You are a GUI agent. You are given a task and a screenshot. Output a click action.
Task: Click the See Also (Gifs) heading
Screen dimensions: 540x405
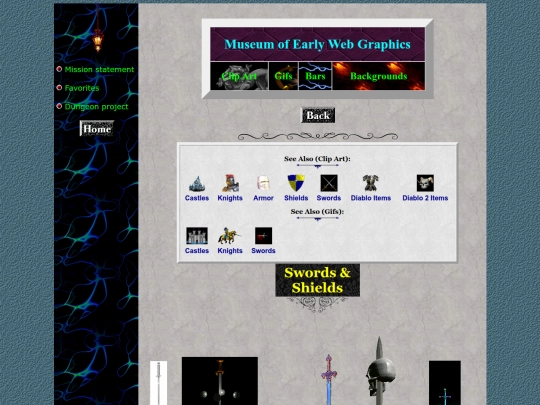click(x=317, y=211)
